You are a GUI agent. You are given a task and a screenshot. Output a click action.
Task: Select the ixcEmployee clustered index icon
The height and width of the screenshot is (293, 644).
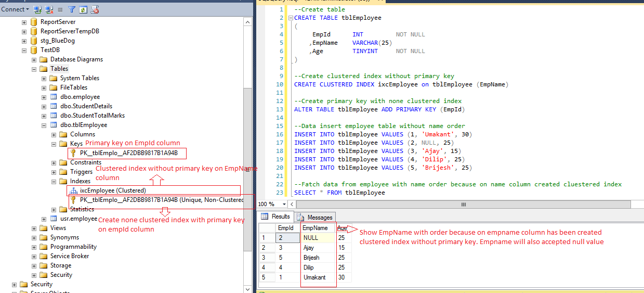tap(73, 190)
